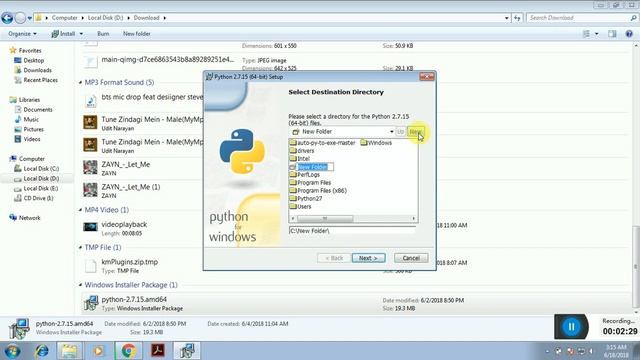Screen dimensions: 640x360
Task: Pause the screen recording
Action: [571, 327]
